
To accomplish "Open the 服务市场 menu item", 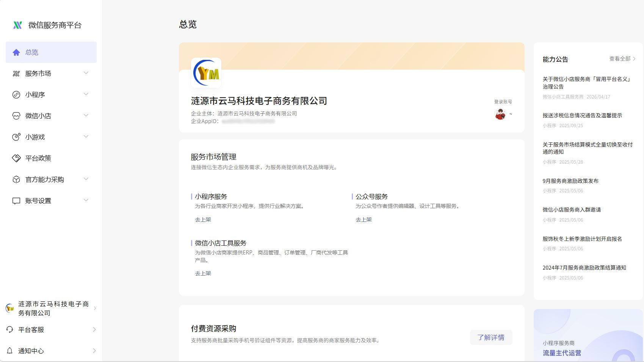I will point(51,73).
